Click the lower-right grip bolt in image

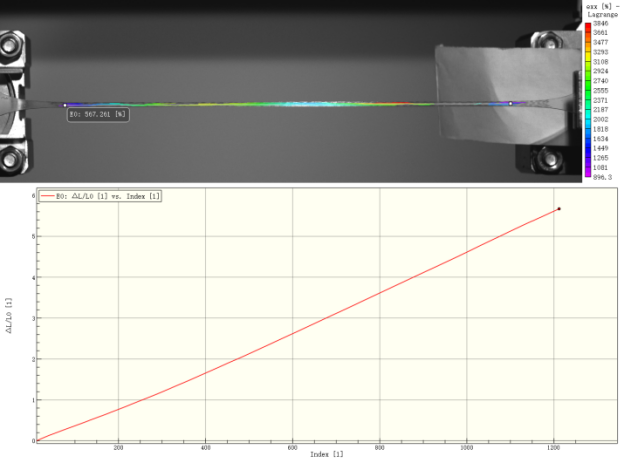546,158
